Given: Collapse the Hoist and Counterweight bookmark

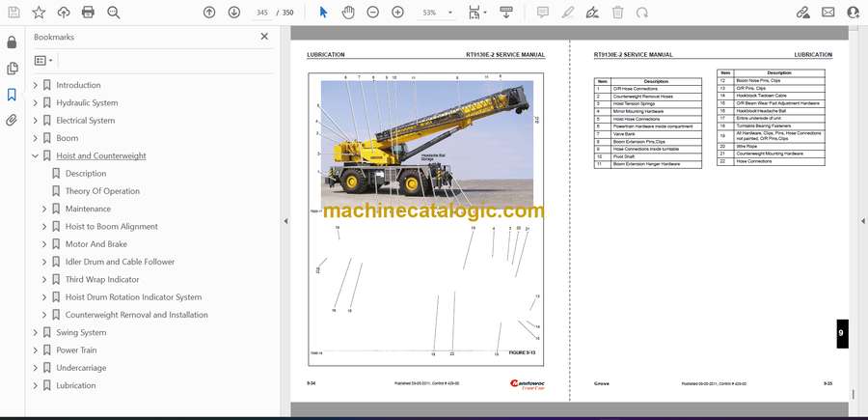Looking at the screenshot, I should pos(35,156).
